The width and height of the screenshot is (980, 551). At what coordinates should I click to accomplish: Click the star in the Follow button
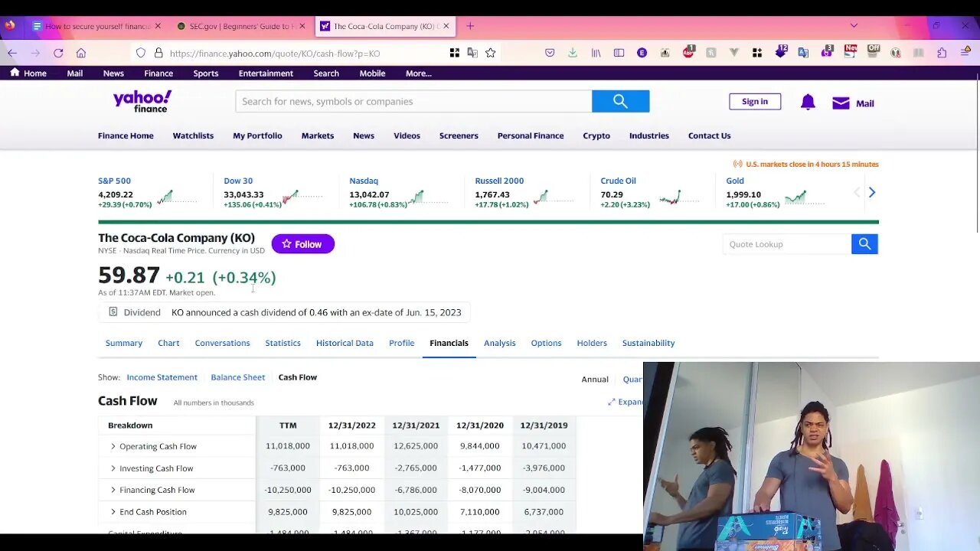(286, 244)
